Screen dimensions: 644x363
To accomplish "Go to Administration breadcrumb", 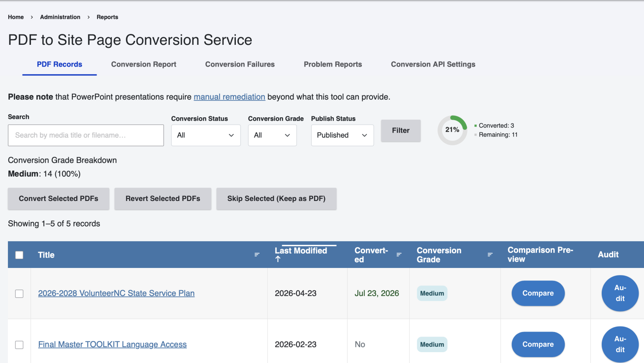I will [x=60, y=17].
